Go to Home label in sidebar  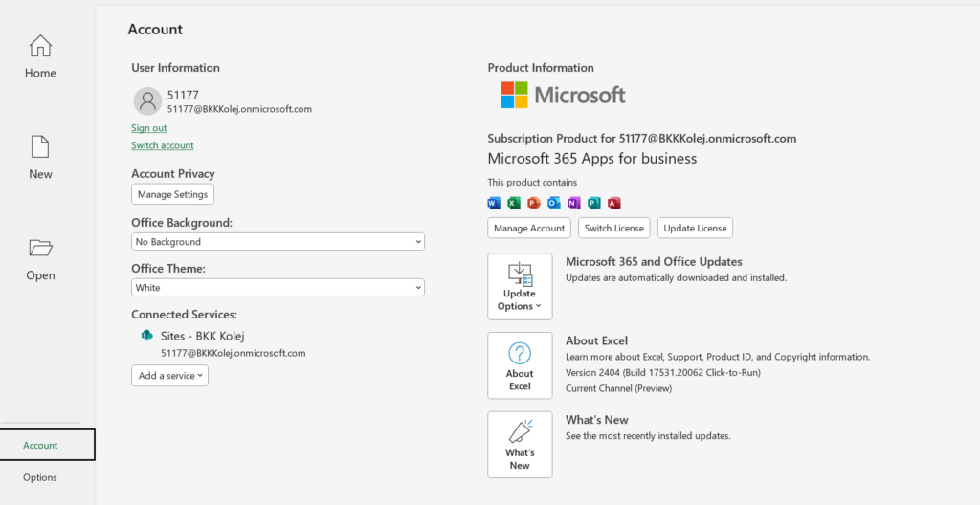pyautogui.click(x=40, y=73)
